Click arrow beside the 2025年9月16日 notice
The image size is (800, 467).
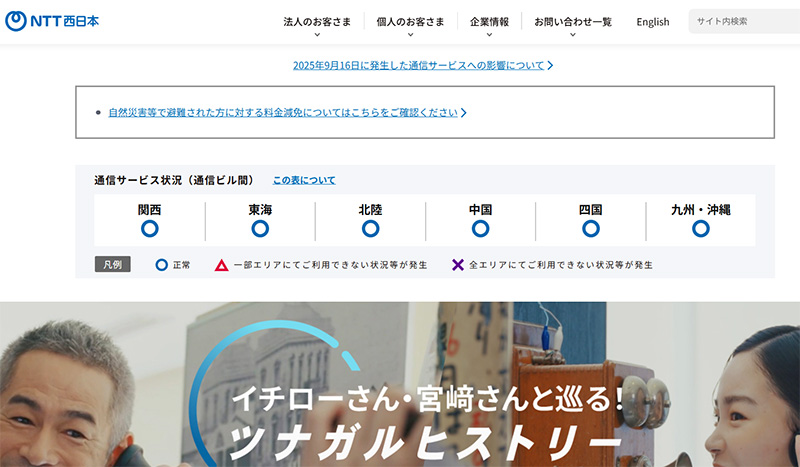point(550,65)
